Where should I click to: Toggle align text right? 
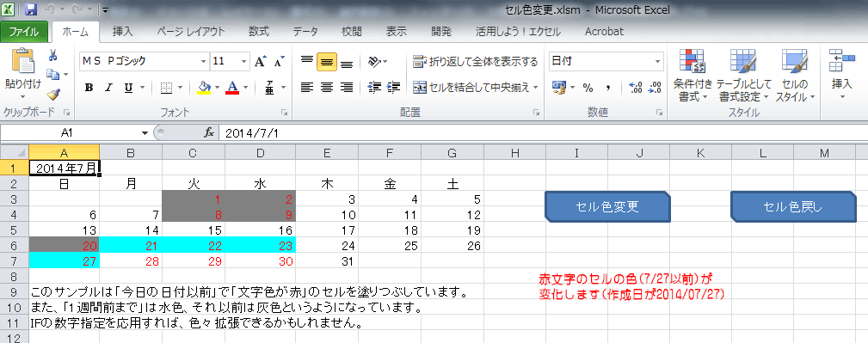[347, 87]
